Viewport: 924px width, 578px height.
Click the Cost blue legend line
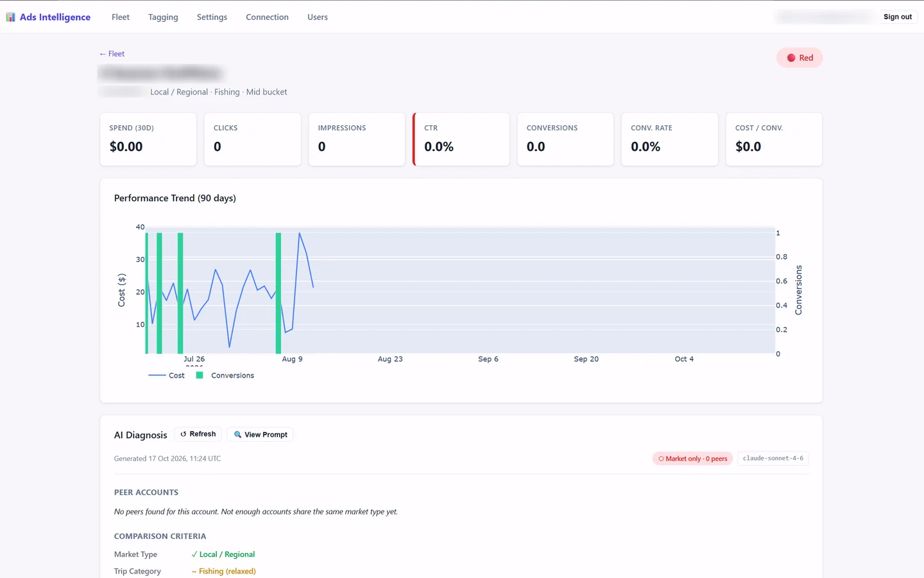[x=157, y=375]
